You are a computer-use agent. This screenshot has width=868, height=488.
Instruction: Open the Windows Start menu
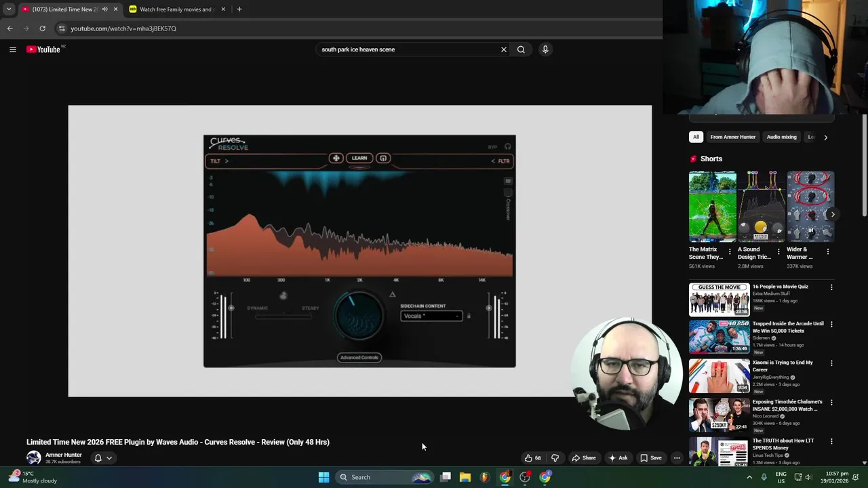coord(323,477)
